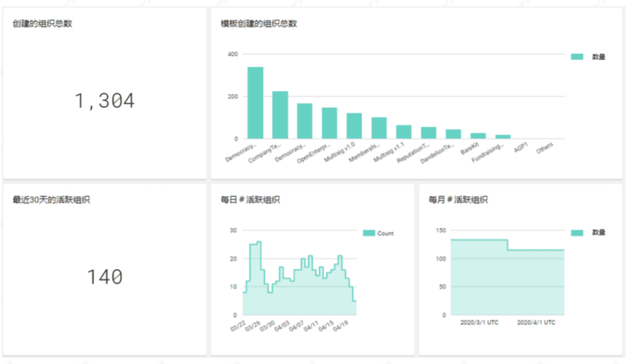
Task: Click the DandelionTe... bar
Action: (453, 134)
